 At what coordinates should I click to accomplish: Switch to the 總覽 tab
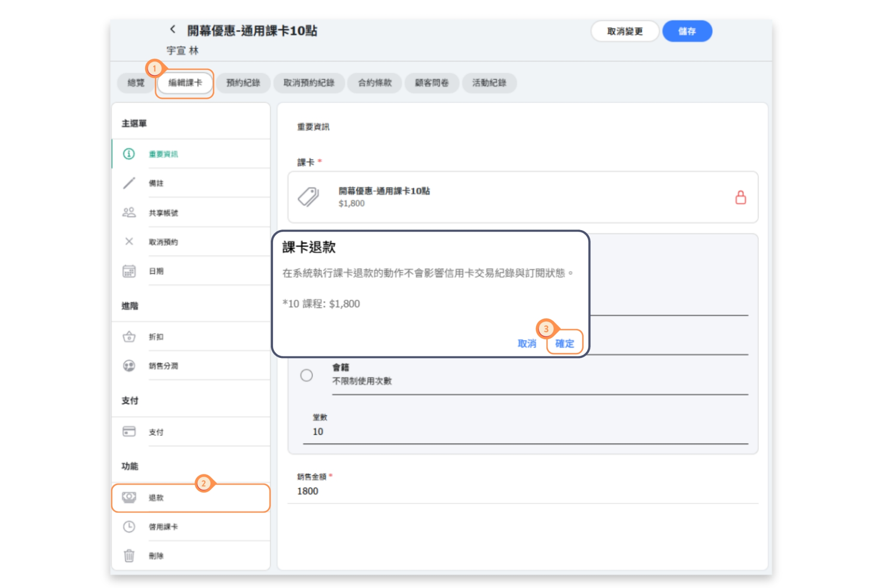tap(136, 83)
